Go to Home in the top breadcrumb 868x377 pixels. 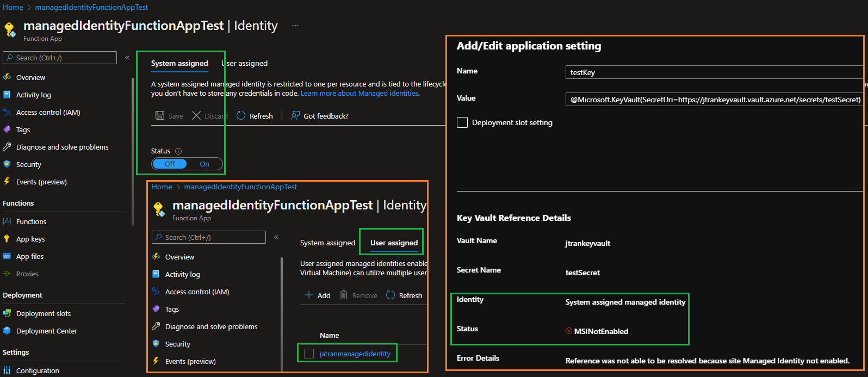coord(13,8)
